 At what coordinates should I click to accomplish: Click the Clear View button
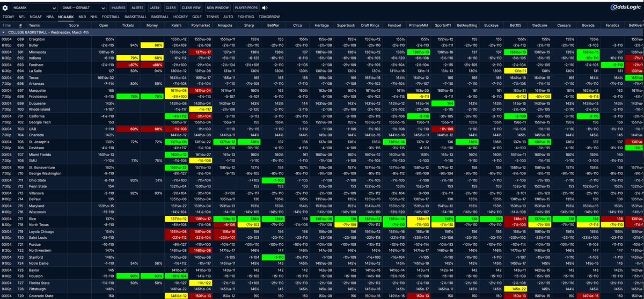click(192, 8)
